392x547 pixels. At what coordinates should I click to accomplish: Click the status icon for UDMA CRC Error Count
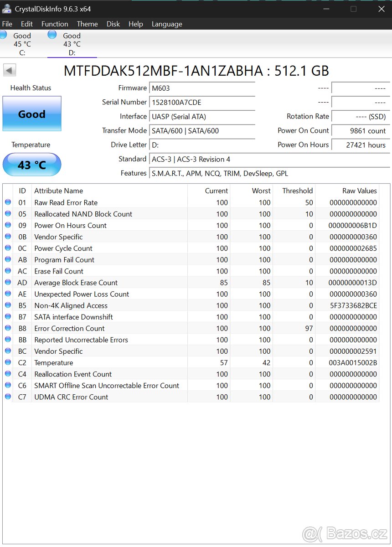8,397
